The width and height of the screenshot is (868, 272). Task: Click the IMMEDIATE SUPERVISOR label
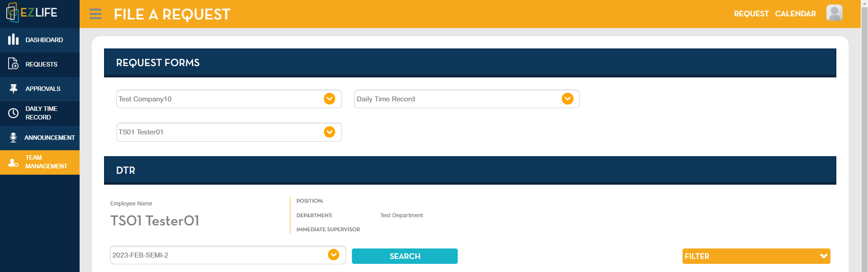[x=328, y=229]
